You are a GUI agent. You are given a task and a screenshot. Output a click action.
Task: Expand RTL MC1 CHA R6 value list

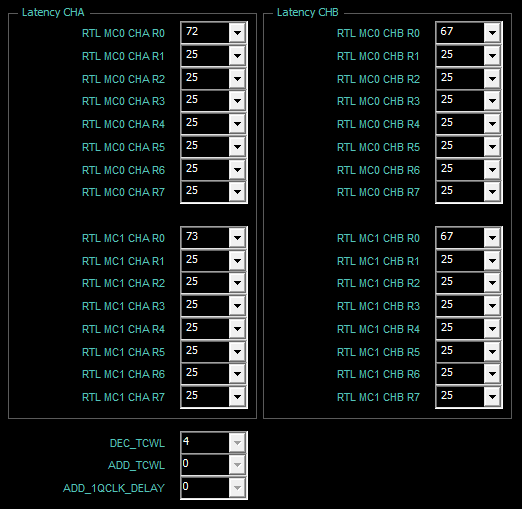point(237,374)
